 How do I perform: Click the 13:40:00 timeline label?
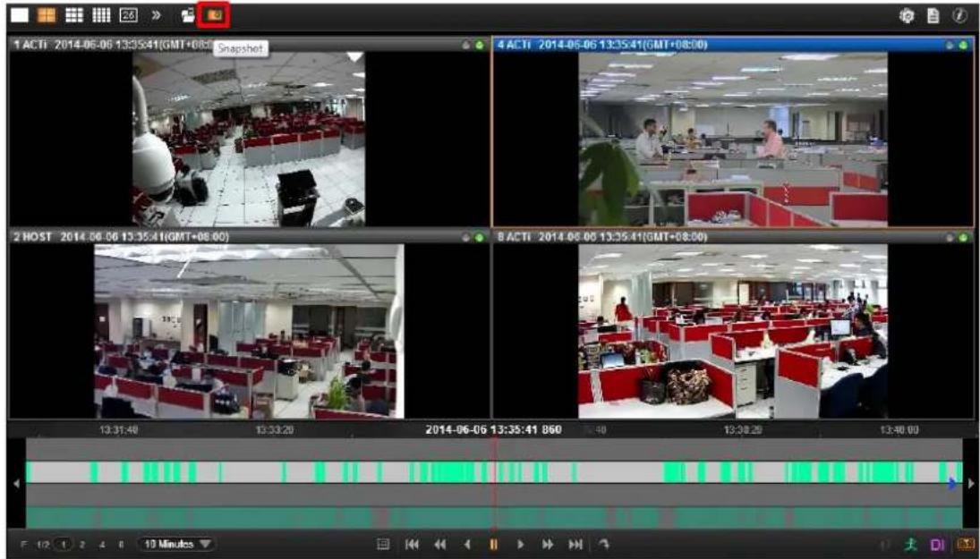[x=899, y=429]
